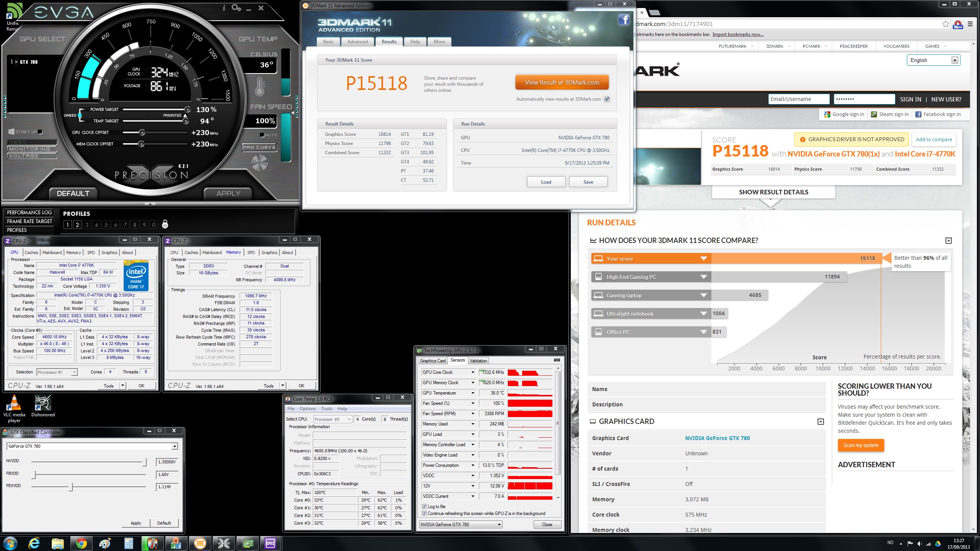Open Windows Explorer folder in taskbar
The height and width of the screenshot is (551, 980).
tap(57, 543)
